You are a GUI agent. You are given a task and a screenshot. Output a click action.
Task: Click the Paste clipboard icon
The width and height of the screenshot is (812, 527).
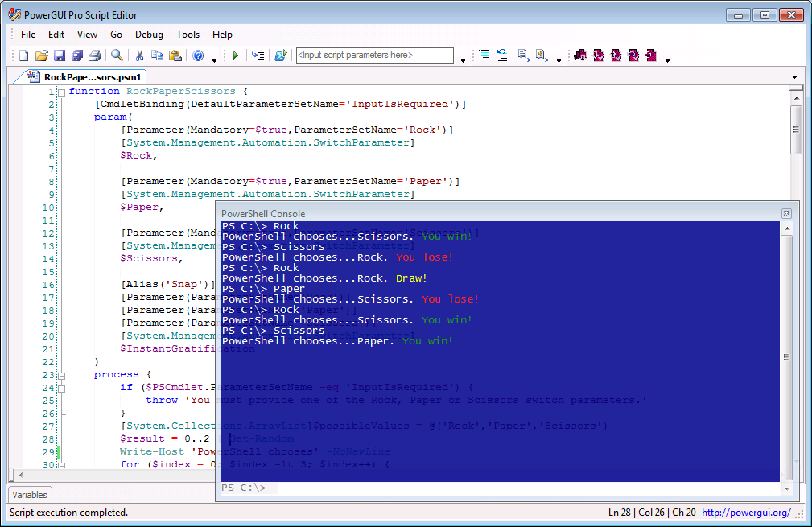175,56
